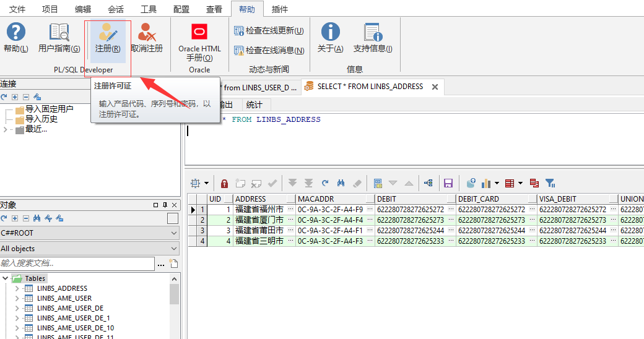This screenshot has width=644, height=339.
Task: Click the 注册(R) register license icon
Action: pos(108,38)
